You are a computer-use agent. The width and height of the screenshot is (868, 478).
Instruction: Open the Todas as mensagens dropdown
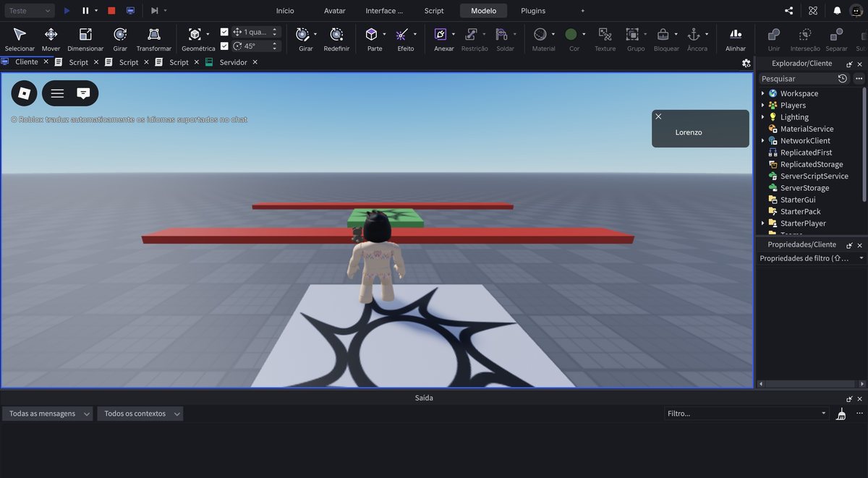pos(48,414)
